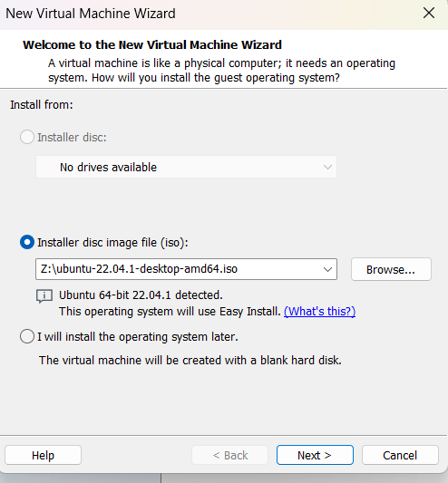The image size is (448, 483).
Task: Click the text about blank hard disk
Action: (x=190, y=360)
